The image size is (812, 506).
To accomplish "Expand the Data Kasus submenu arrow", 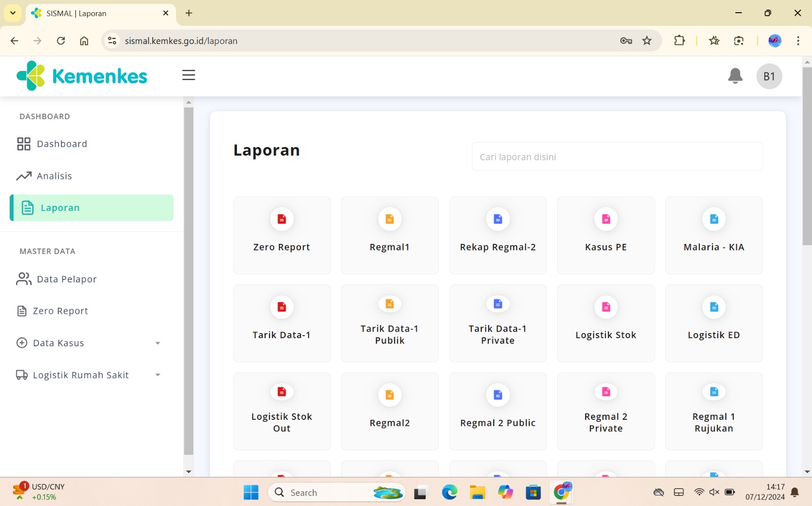I will pyautogui.click(x=158, y=343).
